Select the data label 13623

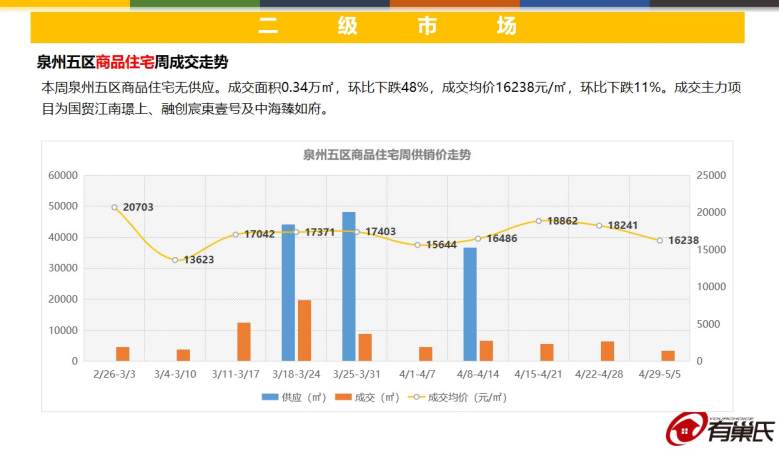point(199,260)
